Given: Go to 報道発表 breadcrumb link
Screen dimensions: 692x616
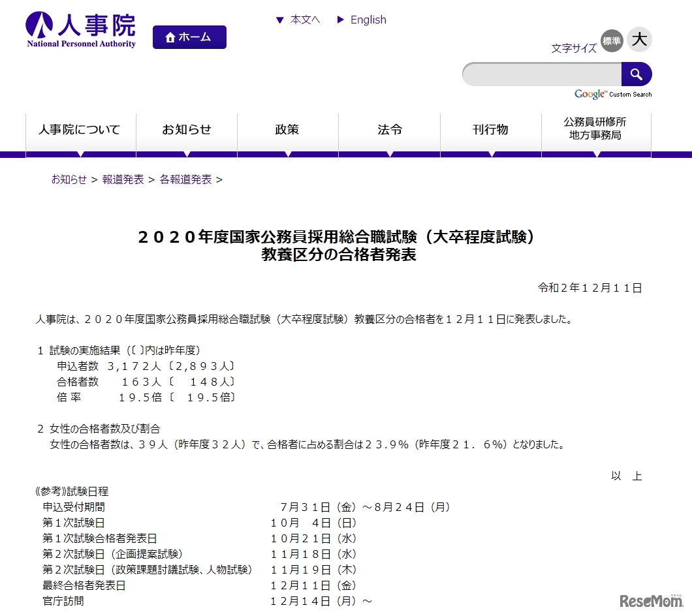Looking at the screenshot, I should 123,179.
